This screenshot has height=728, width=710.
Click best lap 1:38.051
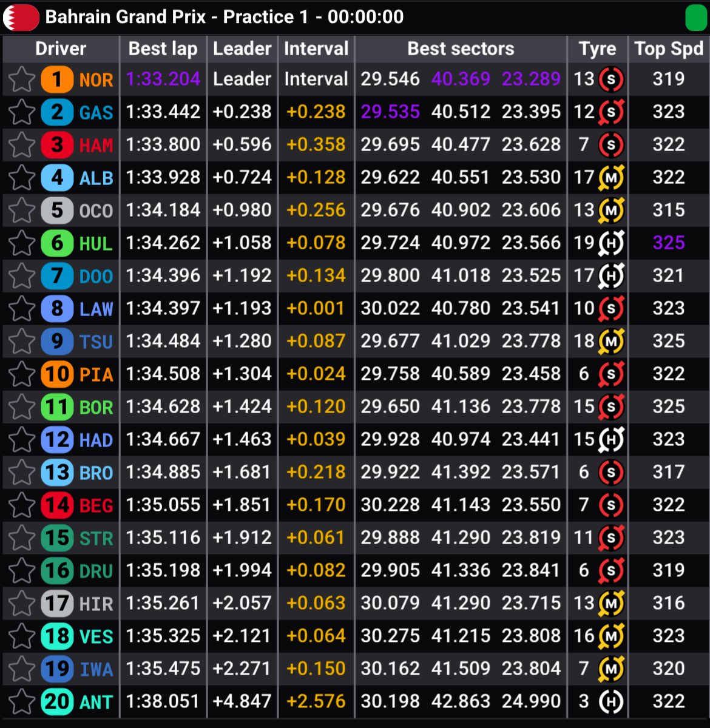coord(163,701)
